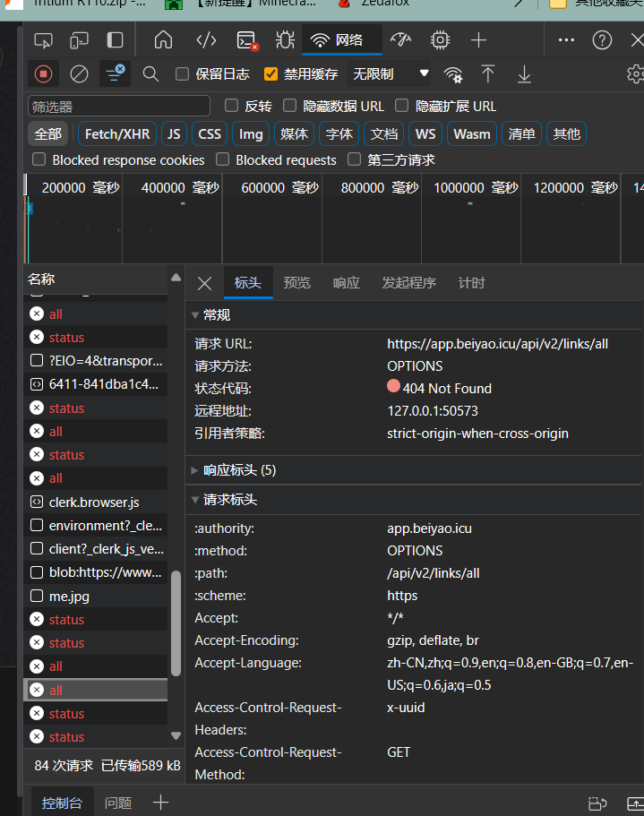The width and height of the screenshot is (644, 816).
Task: Filter requests by 全部
Action: 47,133
